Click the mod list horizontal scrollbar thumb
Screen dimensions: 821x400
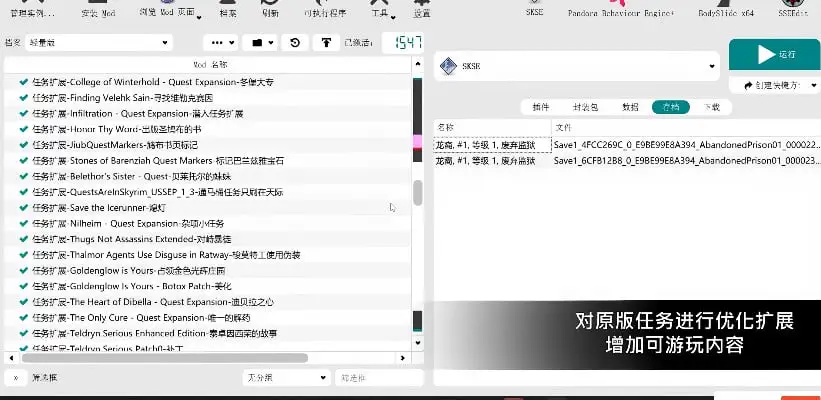tap(164, 358)
